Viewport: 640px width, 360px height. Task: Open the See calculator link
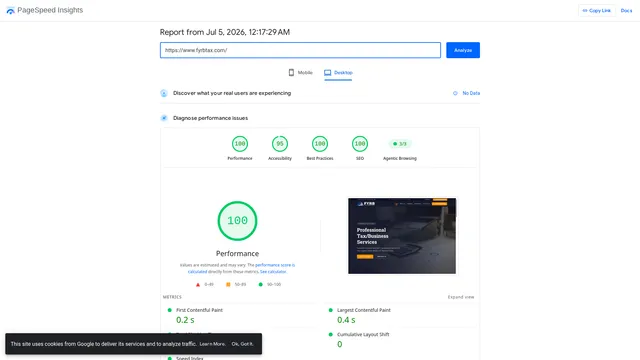(x=273, y=272)
